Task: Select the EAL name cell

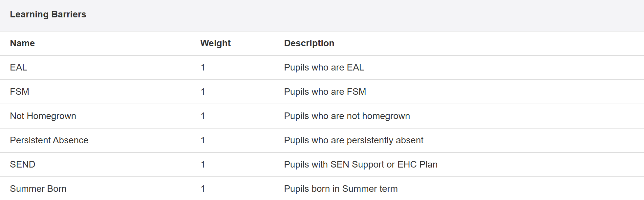Action: coord(18,68)
